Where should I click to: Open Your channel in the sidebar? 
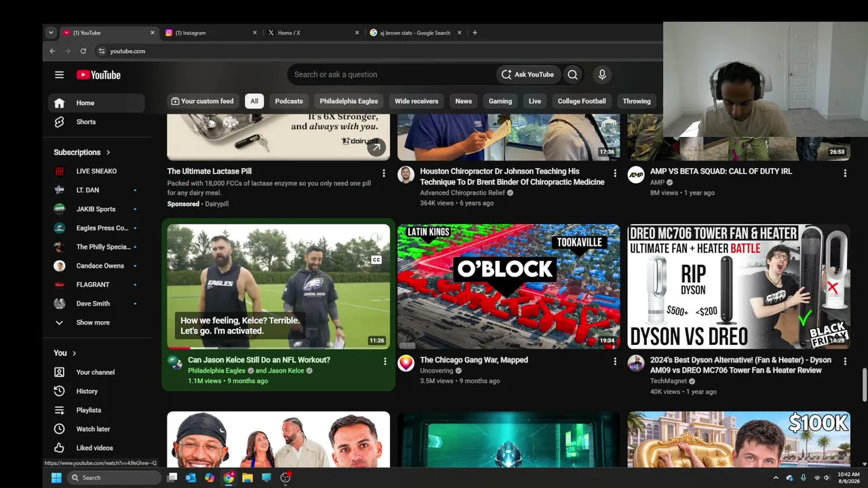(96, 372)
